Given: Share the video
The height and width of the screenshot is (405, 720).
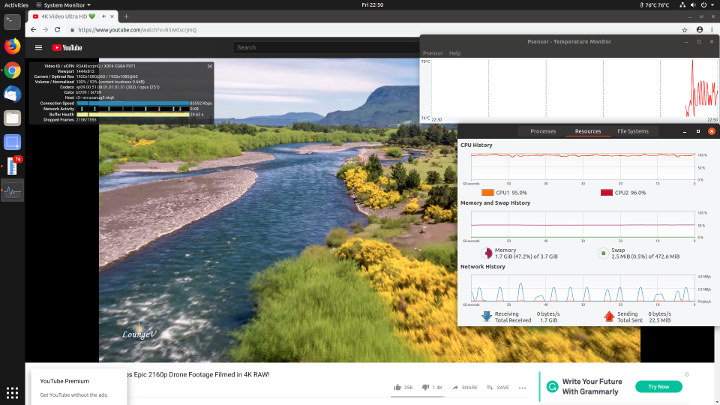Looking at the screenshot, I should 465,387.
